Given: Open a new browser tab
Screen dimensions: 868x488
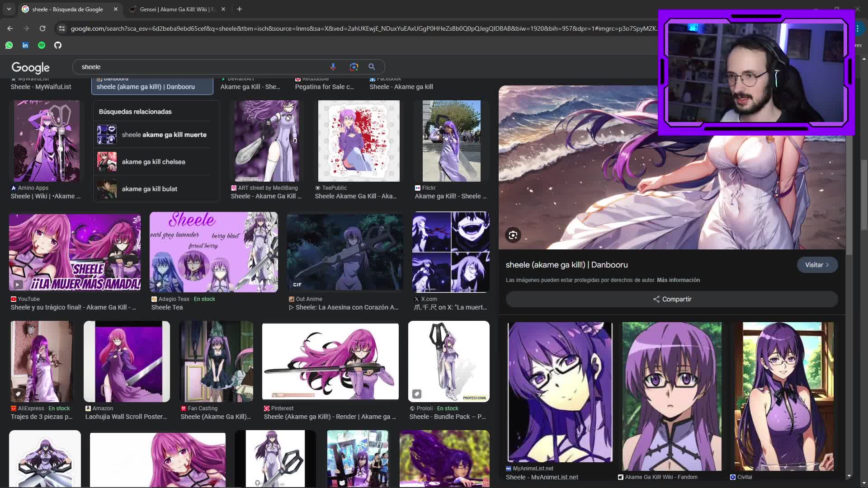Looking at the screenshot, I should tap(240, 9).
